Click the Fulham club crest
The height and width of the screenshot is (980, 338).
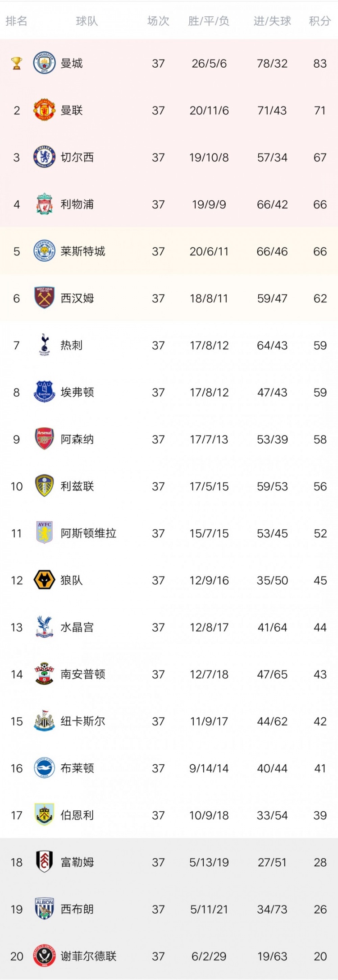click(44, 862)
